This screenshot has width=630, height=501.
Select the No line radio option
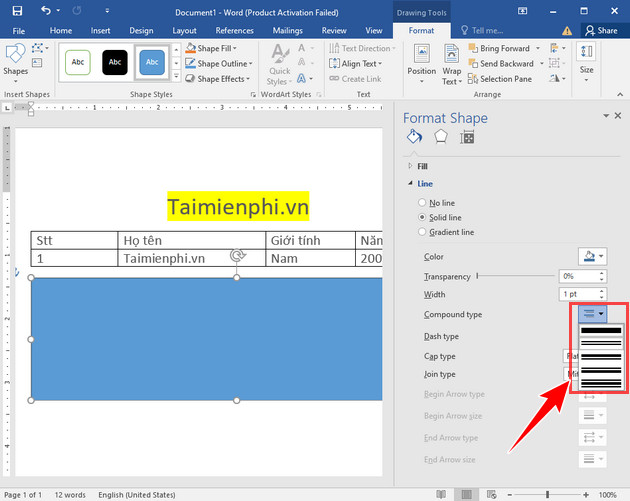(x=421, y=202)
